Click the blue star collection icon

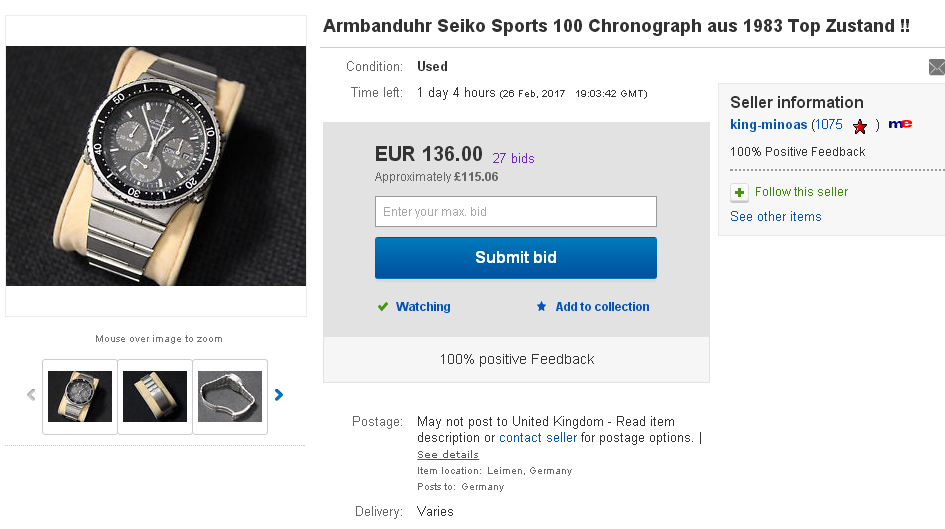tap(541, 307)
